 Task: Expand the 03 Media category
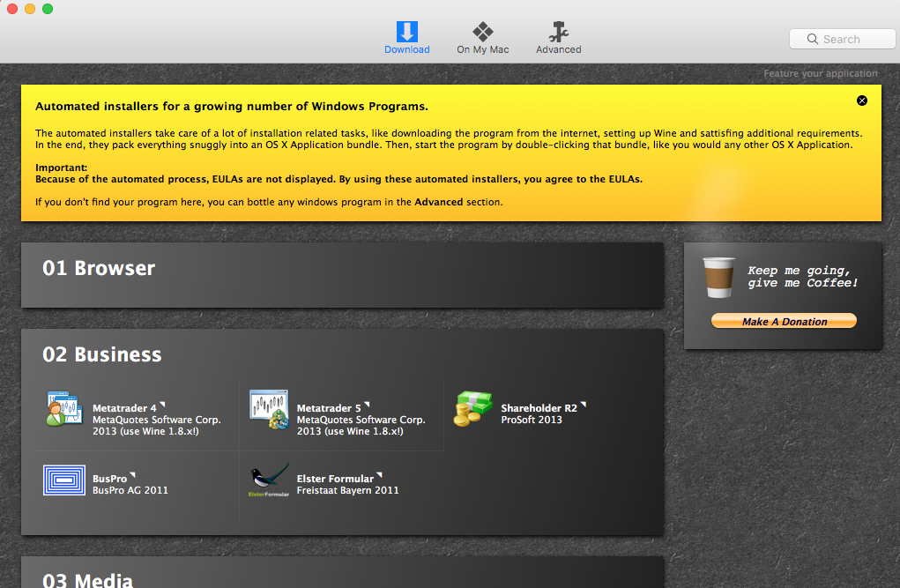(88, 579)
